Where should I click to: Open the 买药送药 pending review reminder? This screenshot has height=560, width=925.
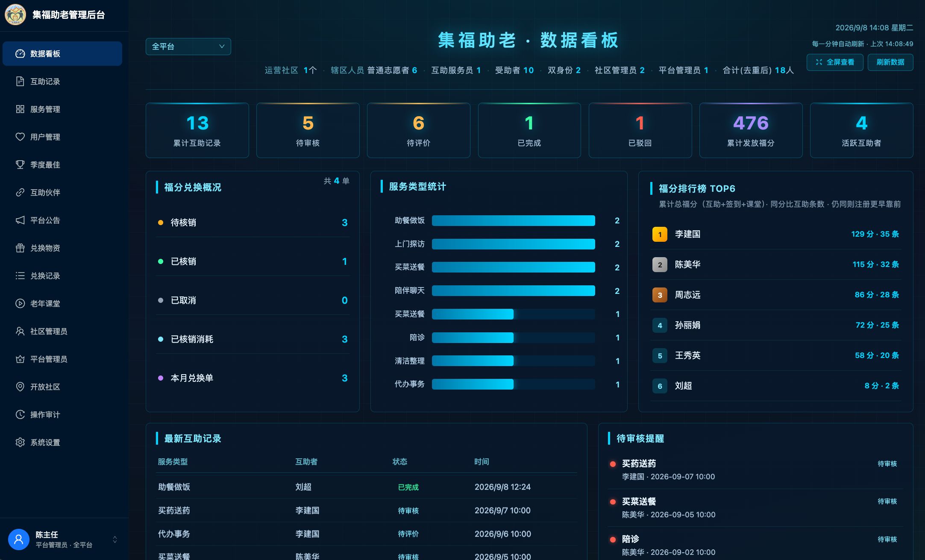pyautogui.click(x=755, y=470)
